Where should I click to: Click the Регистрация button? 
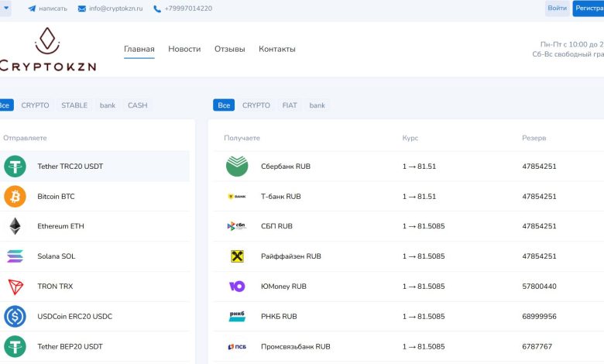pos(589,8)
